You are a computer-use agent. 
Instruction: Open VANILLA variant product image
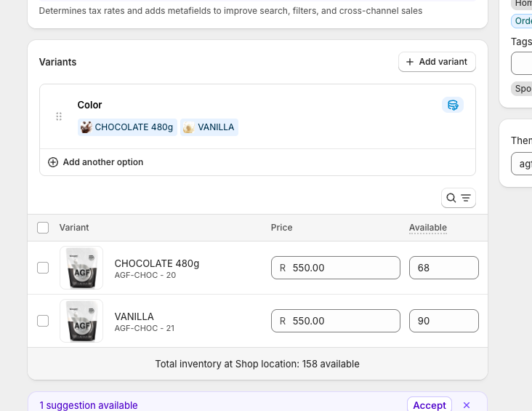[81, 321]
